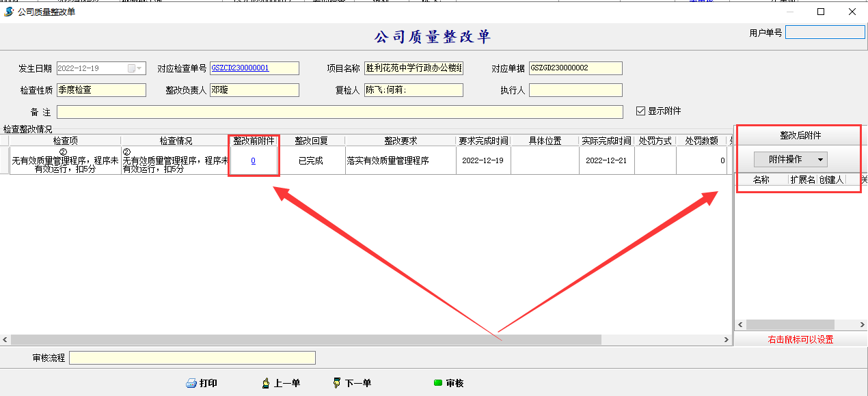Viewport: 868px width, 396px height.
Task: Open the 整改前附件 link showing 0
Action: 253,161
